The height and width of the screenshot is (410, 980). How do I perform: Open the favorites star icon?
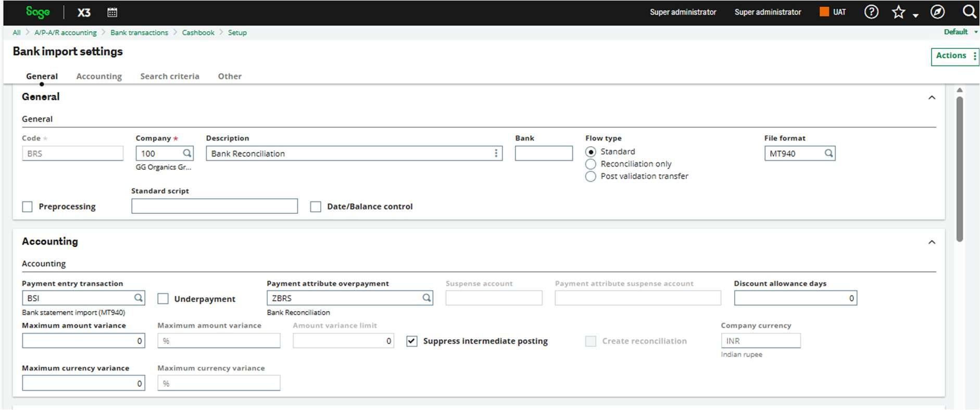(898, 12)
